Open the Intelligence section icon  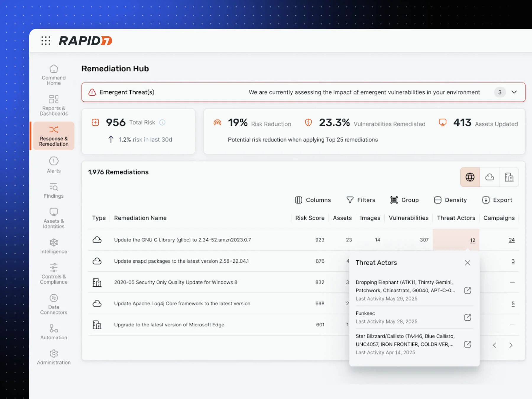point(53,243)
